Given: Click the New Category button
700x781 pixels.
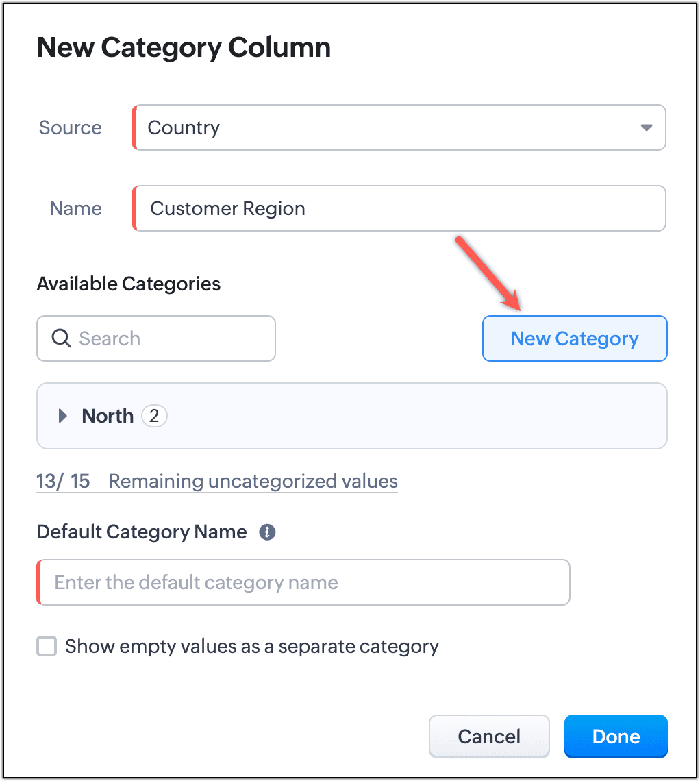Looking at the screenshot, I should coord(575,338).
